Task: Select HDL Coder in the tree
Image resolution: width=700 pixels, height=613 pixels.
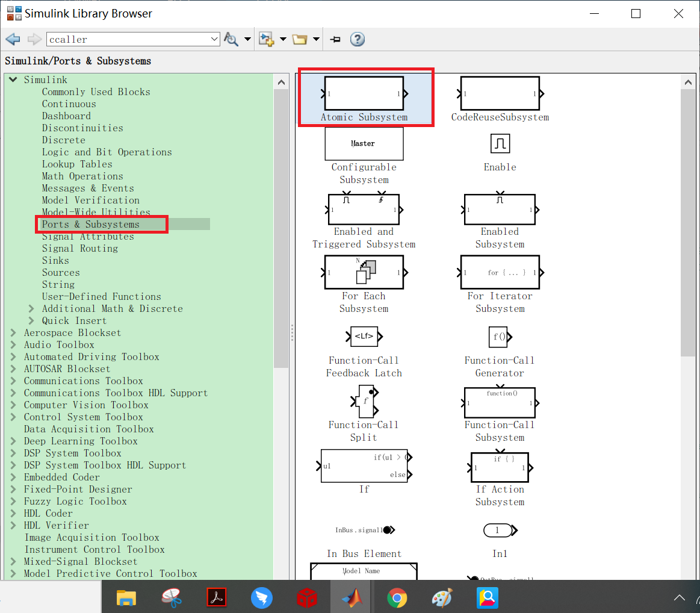Action: [x=48, y=514]
